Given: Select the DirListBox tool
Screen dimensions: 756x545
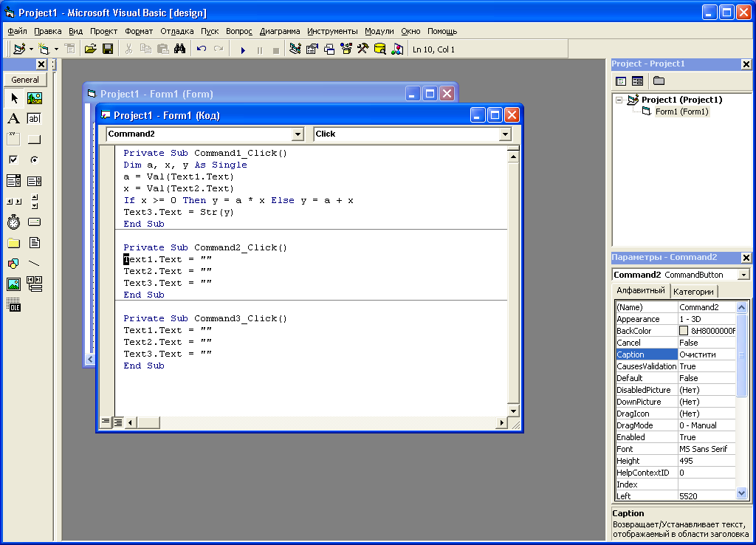Looking at the screenshot, I should (13, 243).
